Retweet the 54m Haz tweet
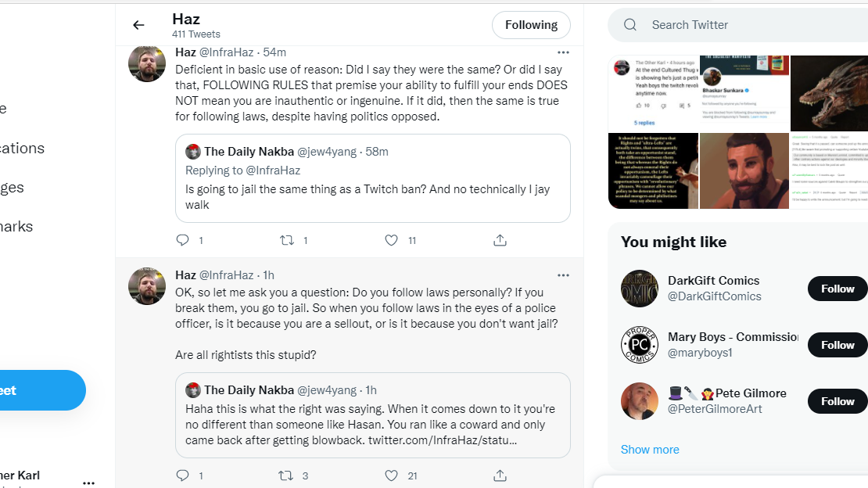The width and height of the screenshot is (868, 488). click(287, 240)
